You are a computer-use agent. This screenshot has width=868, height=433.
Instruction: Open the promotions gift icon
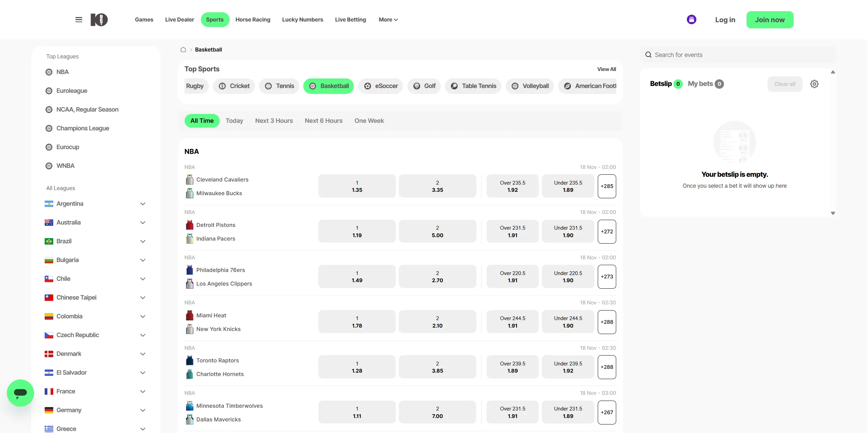[x=692, y=19]
